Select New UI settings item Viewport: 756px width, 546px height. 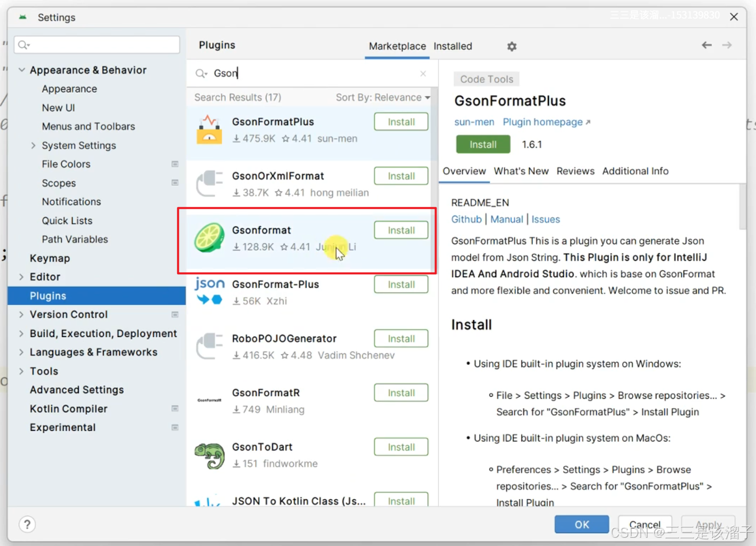(58, 108)
